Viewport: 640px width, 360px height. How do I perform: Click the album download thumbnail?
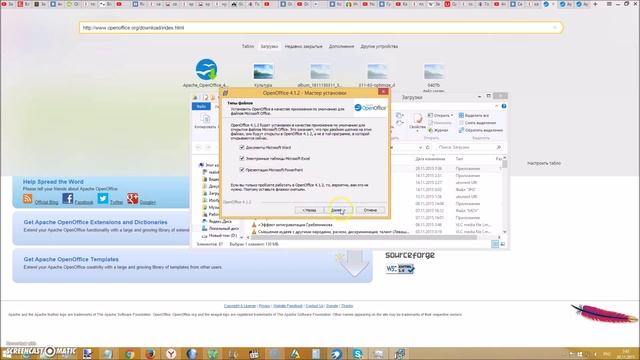(320, 72)
